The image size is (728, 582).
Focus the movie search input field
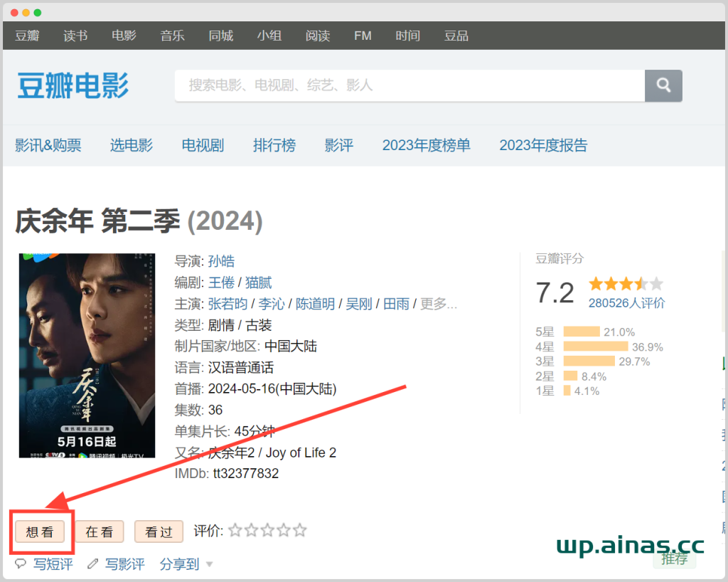(409, 85)
